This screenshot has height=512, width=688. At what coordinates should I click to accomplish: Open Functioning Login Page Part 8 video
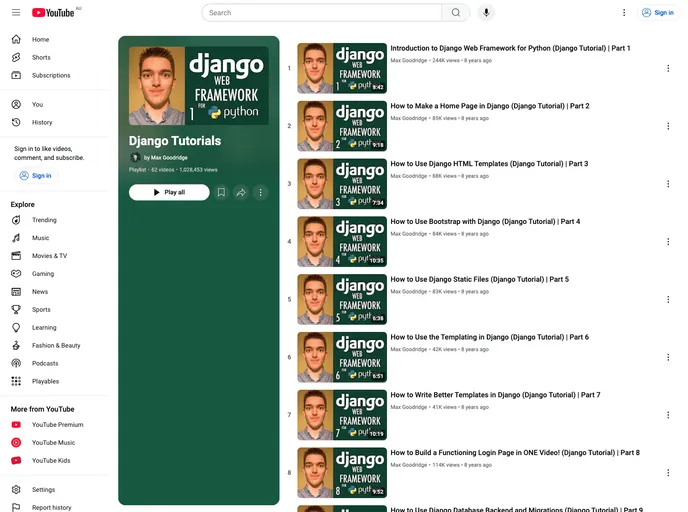click(x=515, y=452)
